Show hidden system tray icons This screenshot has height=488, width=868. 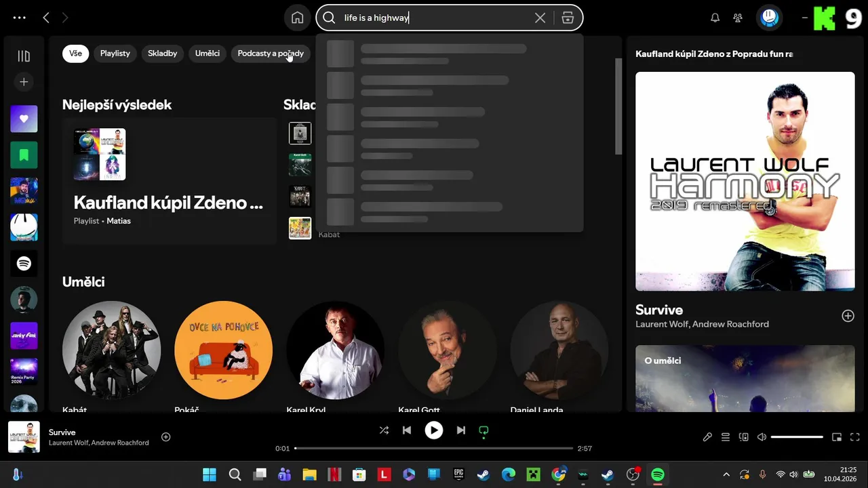point(726,474)
